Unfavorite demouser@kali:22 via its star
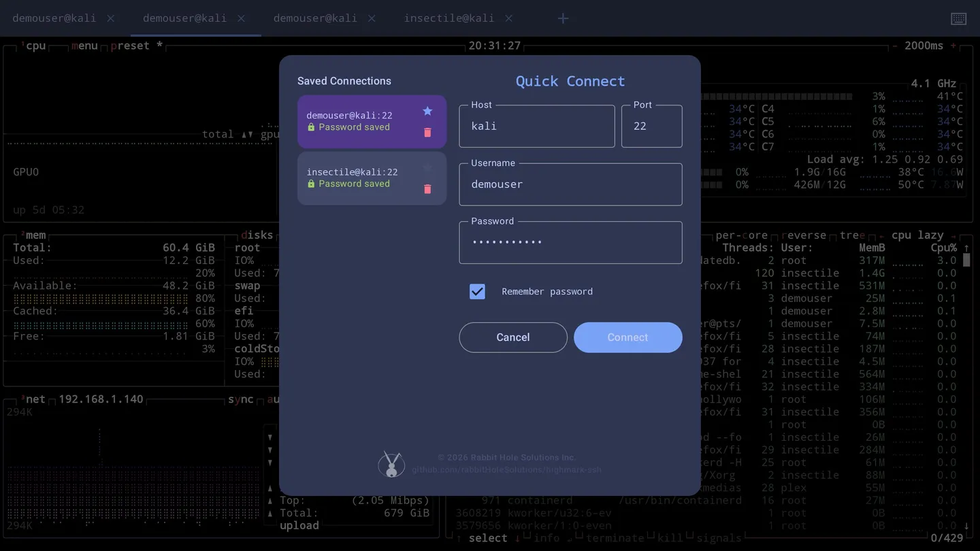This screenshot has height=551, width=980. click(427, 111)
